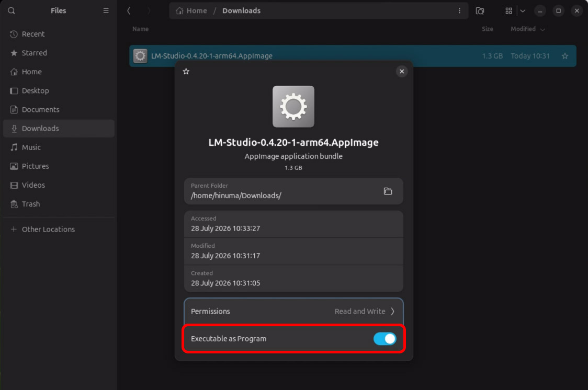Click the file row's gear icon
588x390 pixels.
pyautogui.click(x=140, y=56)
